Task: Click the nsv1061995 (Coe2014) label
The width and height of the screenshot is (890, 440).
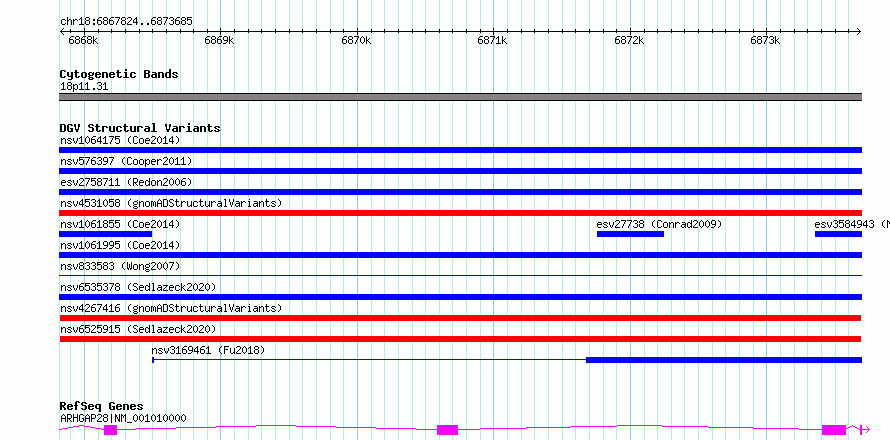Action: click(x=120, y=245)
